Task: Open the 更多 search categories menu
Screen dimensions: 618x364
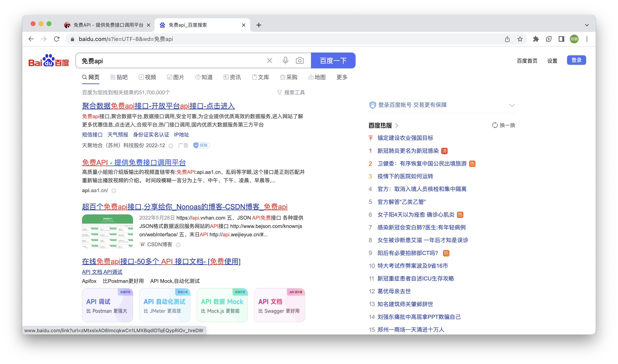Action: 342,77
